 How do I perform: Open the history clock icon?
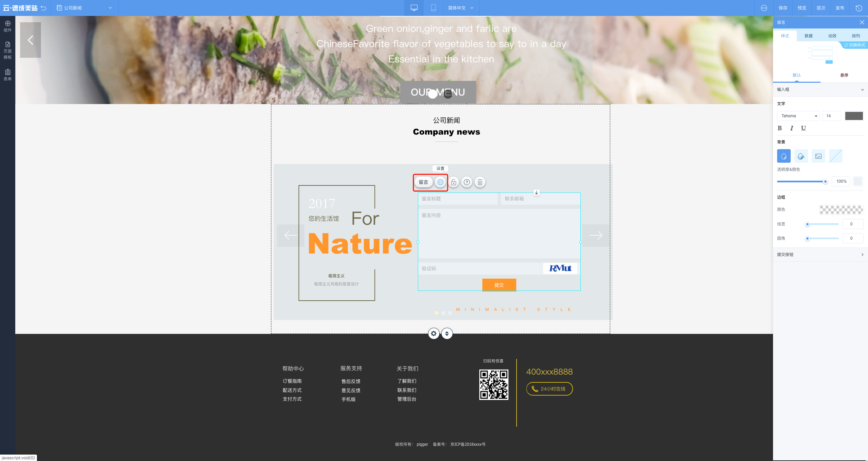(859, 8)
